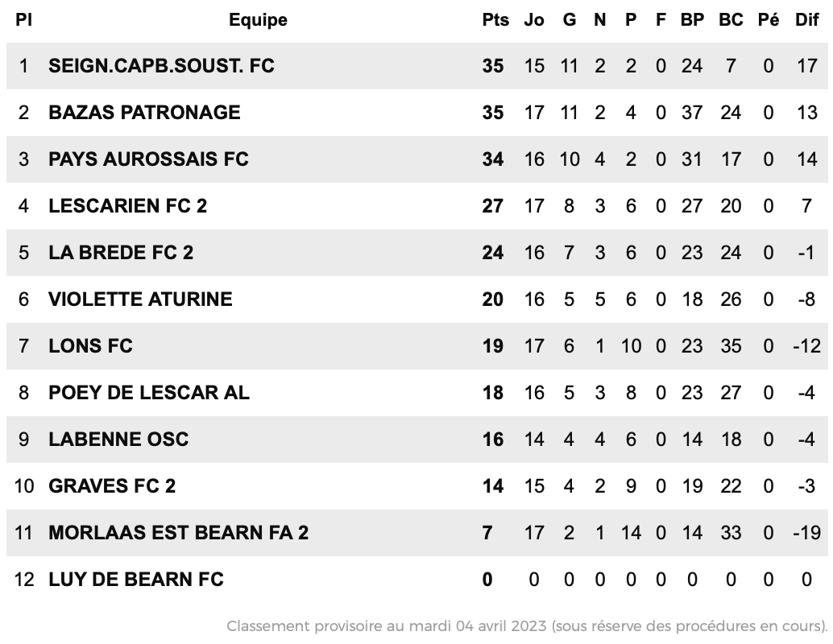Select LUY DE BEARN FC team
The height and width of the screenshot is (644, 833).
(x=136, y=580)
